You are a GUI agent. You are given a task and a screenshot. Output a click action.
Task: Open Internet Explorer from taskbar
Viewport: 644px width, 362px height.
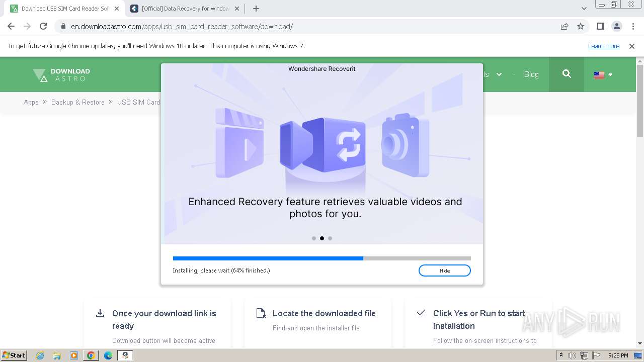40,355
